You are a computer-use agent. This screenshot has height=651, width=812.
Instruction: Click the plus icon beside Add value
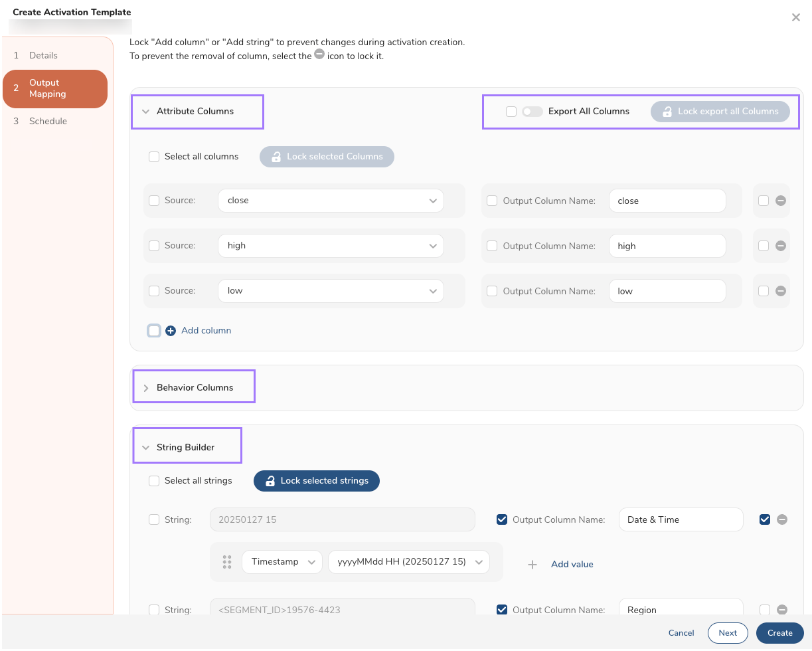(x=532, y=565)
